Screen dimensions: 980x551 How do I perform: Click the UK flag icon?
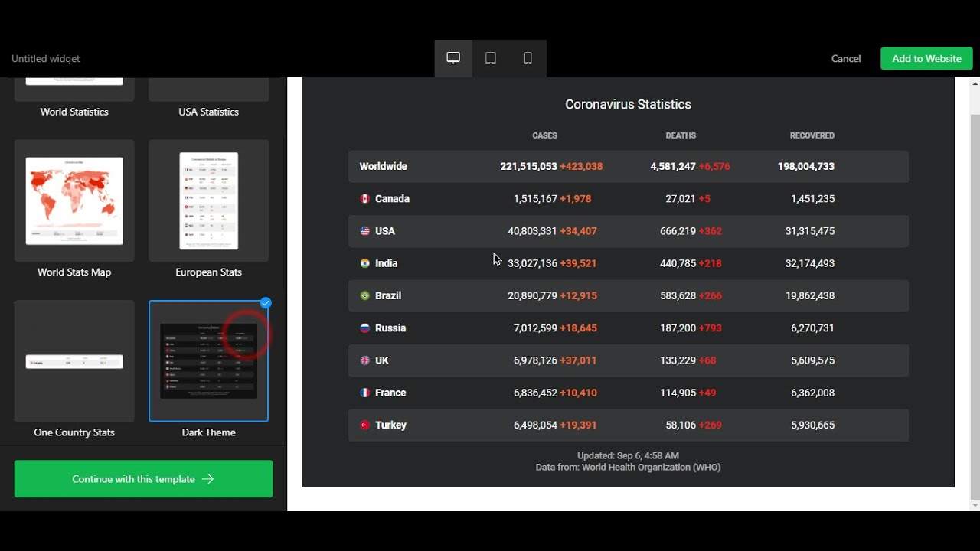tap(365, 360)
